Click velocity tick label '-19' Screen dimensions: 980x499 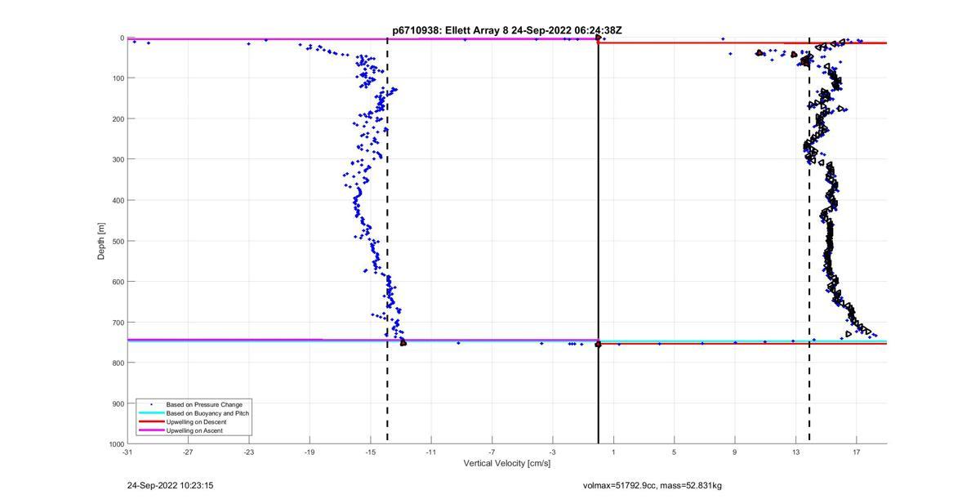point(310,452)
